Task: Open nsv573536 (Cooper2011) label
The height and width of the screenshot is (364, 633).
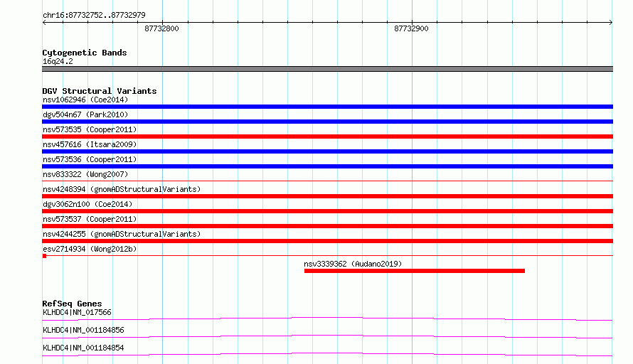Action: coord(90,159)
